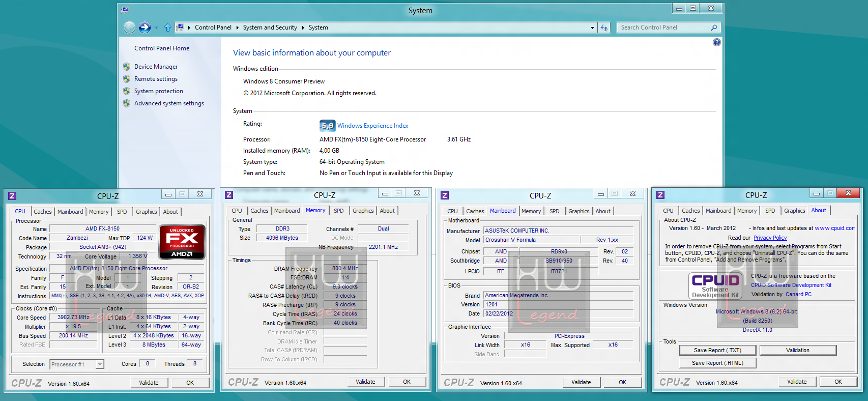868x401 pixels.
Task: Open About tab in CPU-Z Mainboard window
Action: (603, 211)
